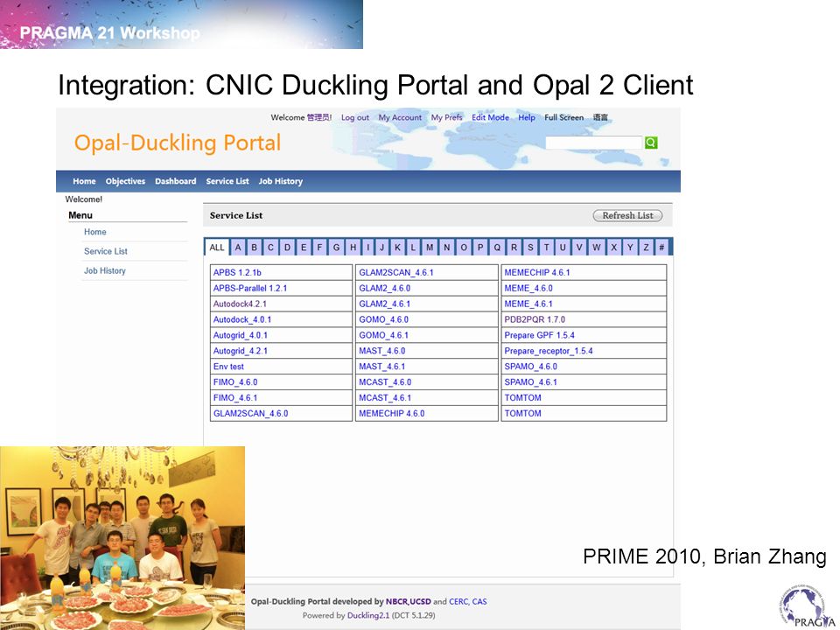Screen dimensions: 840x630
Task: Open the GLAM2SCAN_4.6.0 service
Action: (251, 414)
